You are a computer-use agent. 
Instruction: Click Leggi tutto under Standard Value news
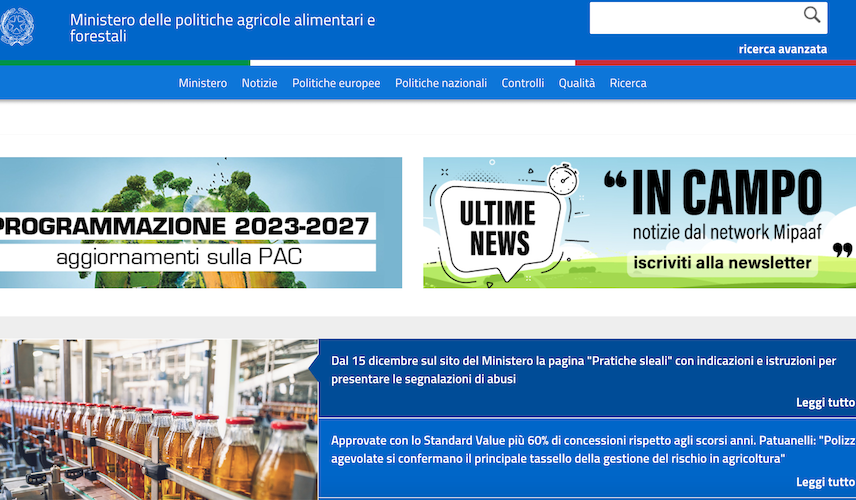(825, 482)
